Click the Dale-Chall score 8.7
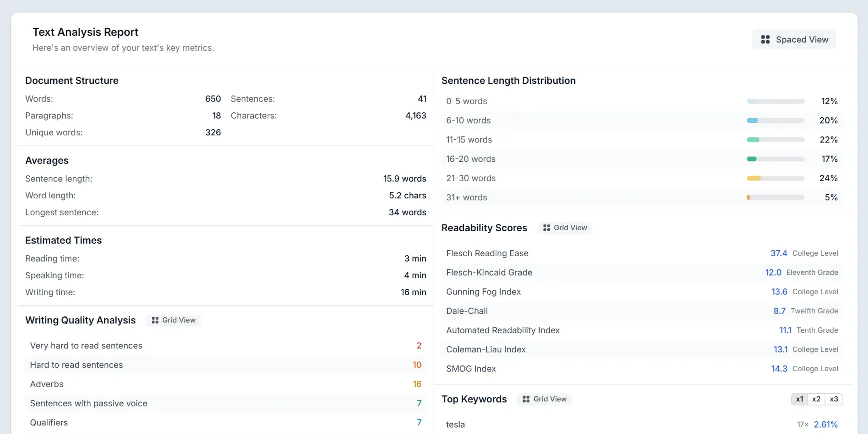 pos(779,311)
